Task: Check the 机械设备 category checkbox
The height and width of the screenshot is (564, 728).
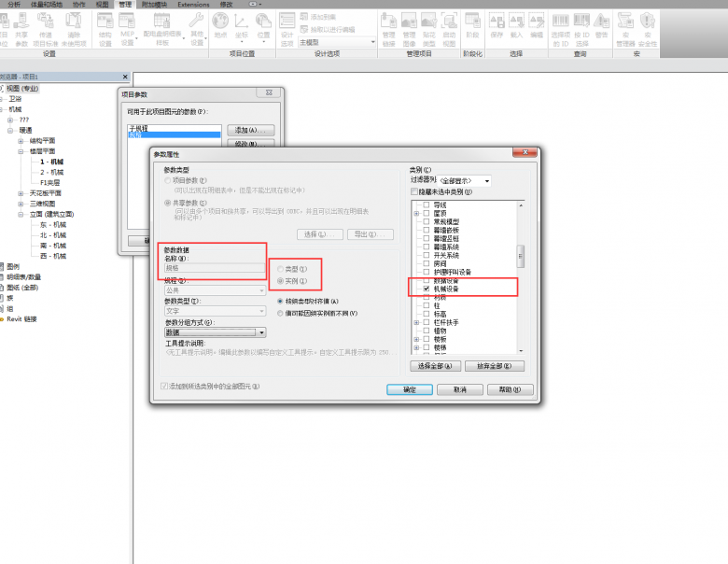Action: (x=427, y=289)
